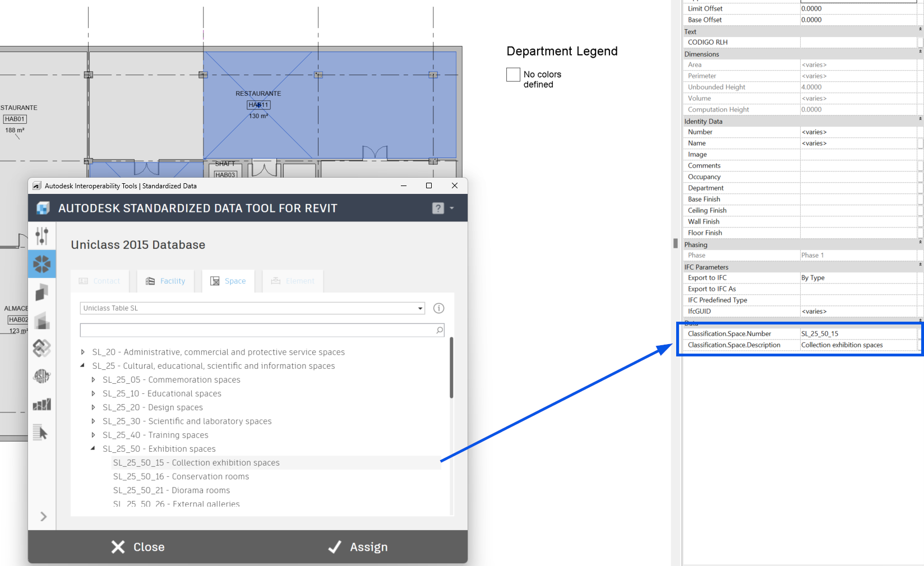Open the dropdown arrow beside the help icon
924x566 pixels.
click(452, 208)
